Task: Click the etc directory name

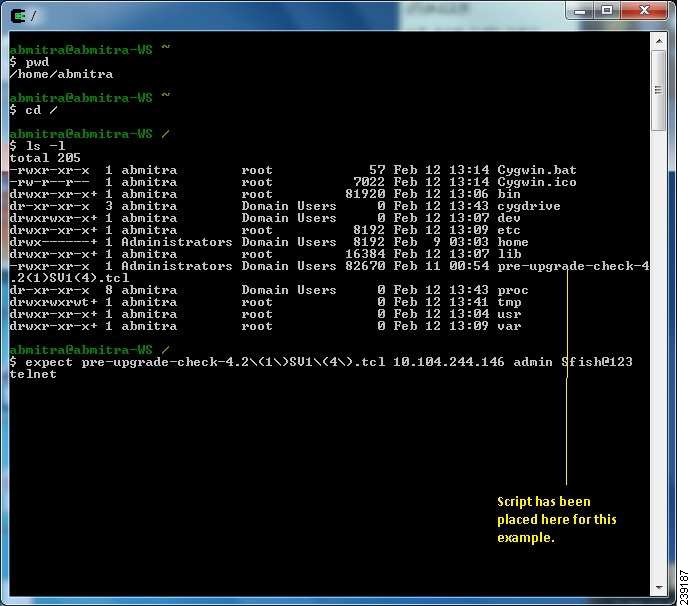Action: [509, 230]
